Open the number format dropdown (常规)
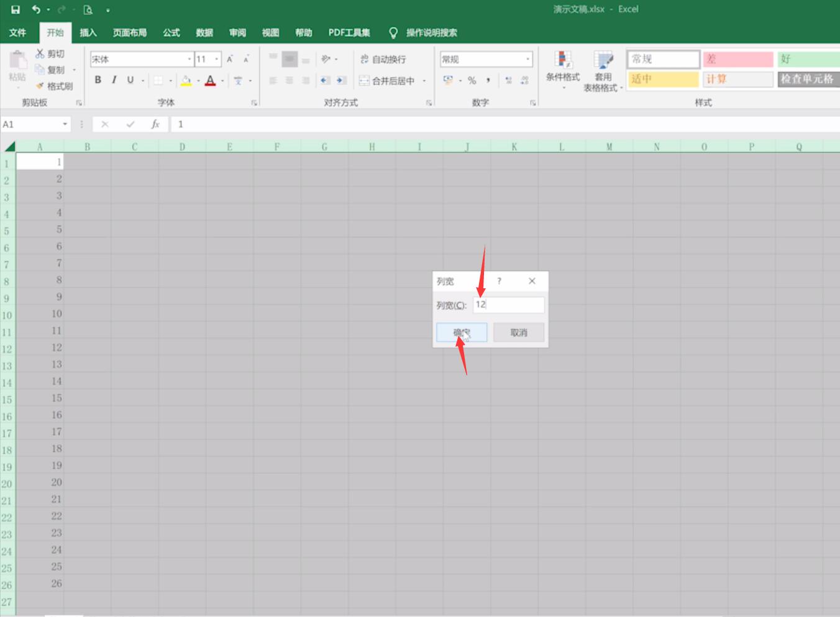This screenshot has width=840, height=617. [x=528, y=59]
